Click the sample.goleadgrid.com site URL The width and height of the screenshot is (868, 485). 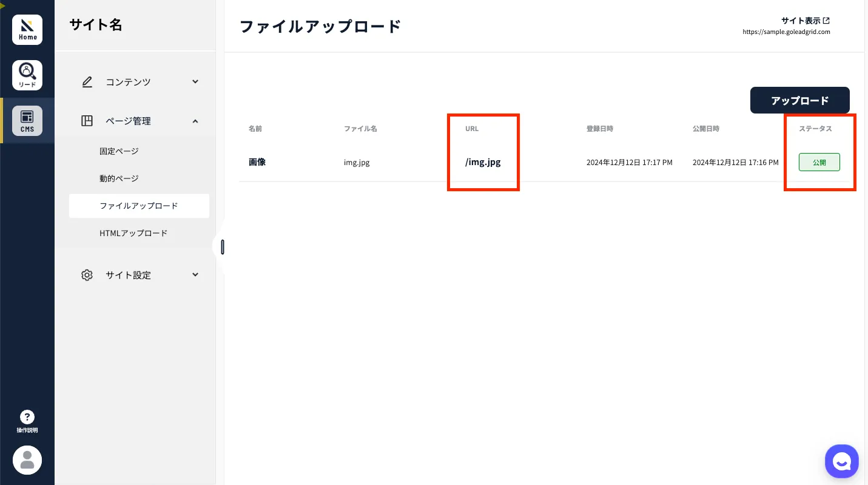tap(786, 32)
